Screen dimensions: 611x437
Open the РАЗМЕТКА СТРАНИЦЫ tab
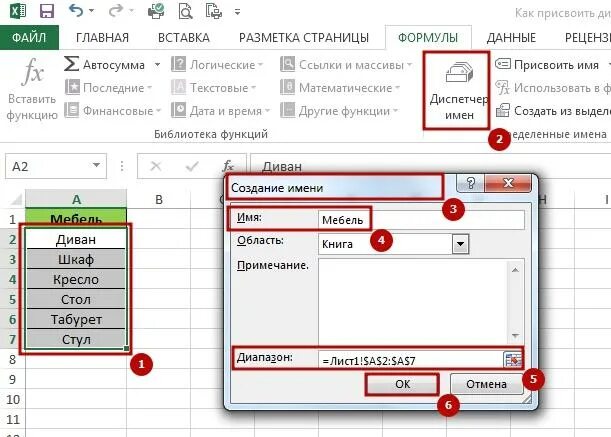tap(304, 38)
